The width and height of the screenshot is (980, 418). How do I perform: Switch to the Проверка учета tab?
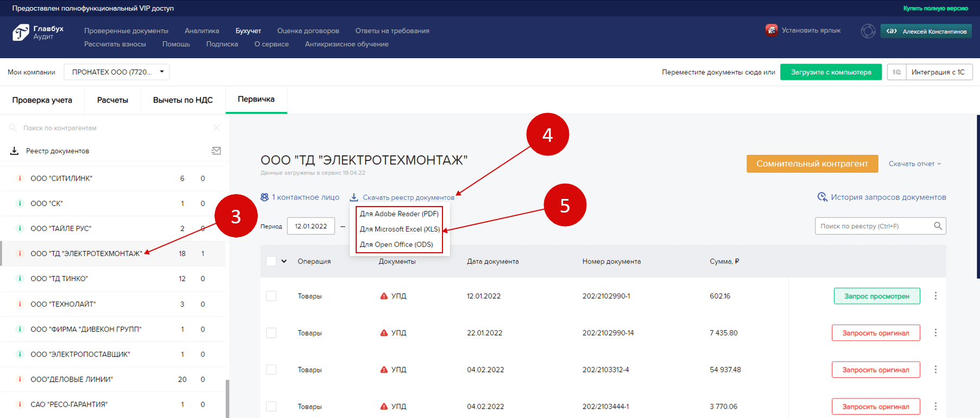42,100
